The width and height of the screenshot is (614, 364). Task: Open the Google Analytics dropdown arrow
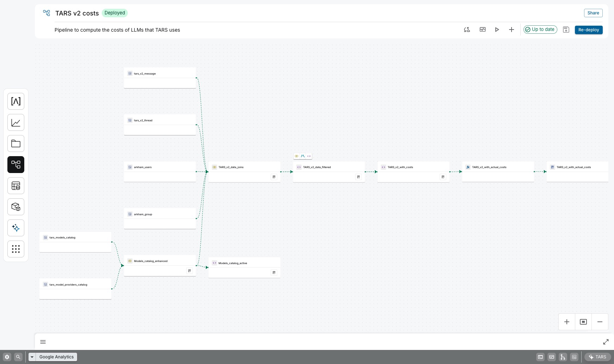32,357
